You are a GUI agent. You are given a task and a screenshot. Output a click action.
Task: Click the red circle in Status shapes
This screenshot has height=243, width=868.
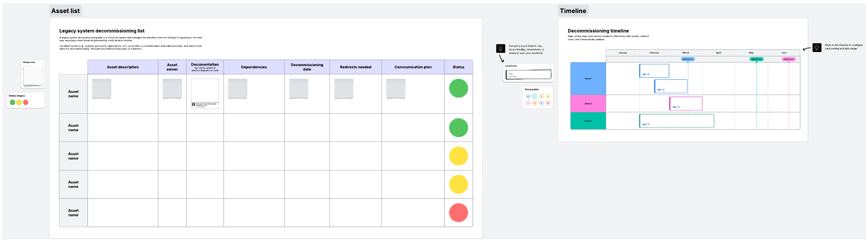click(26, 103)
